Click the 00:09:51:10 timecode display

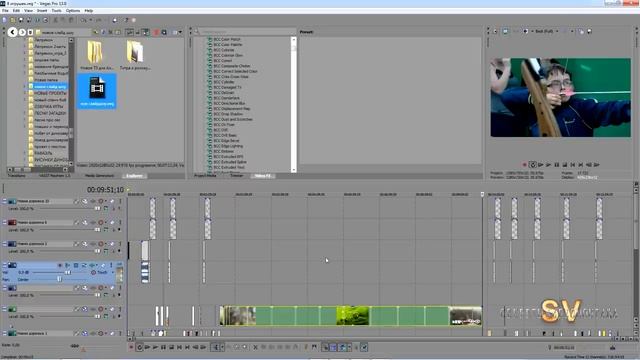pos(105,190)
